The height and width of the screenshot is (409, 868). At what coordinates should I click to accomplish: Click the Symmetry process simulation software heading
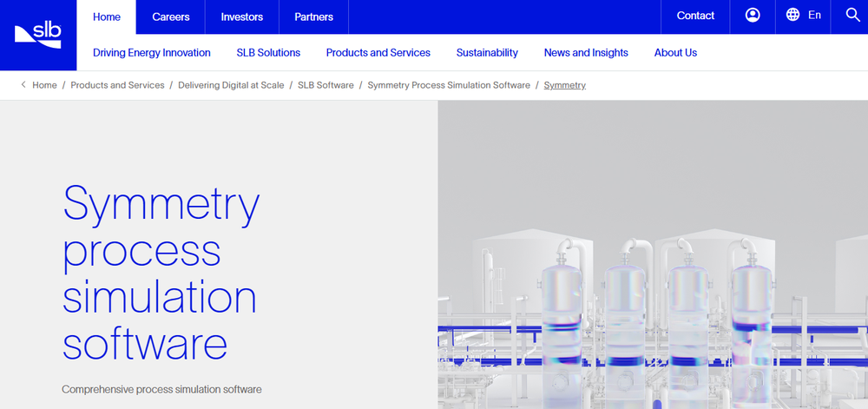[x=161, y=272]
